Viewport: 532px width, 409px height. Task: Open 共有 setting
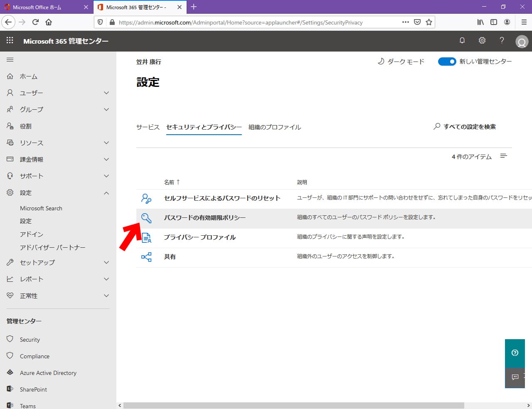click(170, 257)
